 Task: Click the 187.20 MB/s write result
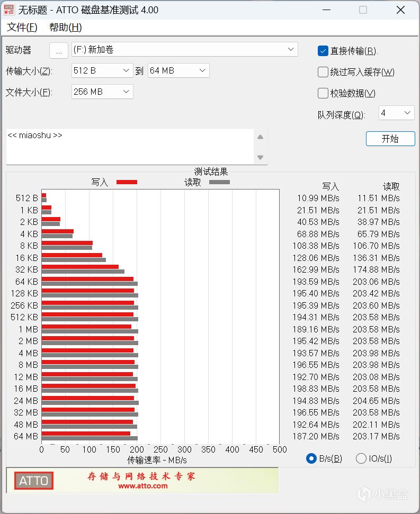click(316, 436)
